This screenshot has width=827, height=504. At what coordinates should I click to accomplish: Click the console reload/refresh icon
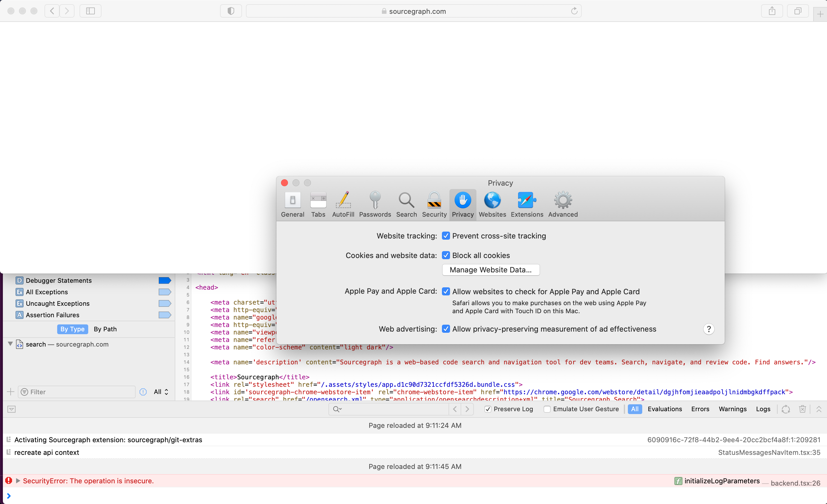pos(785,409)
